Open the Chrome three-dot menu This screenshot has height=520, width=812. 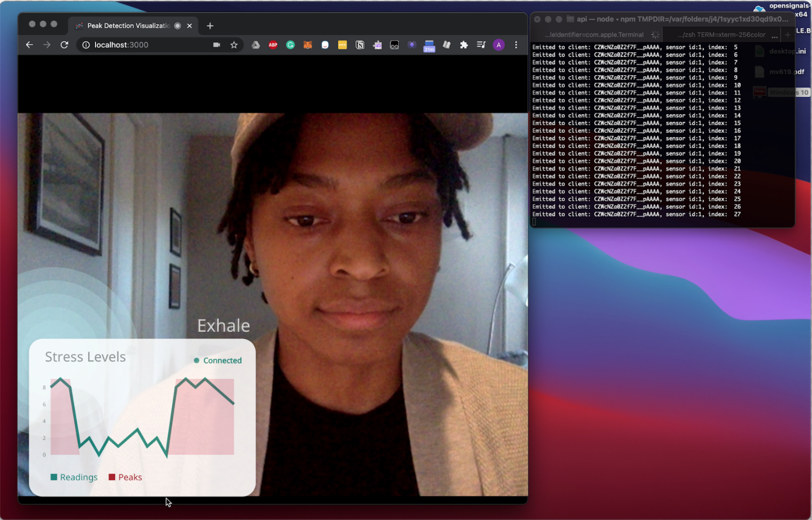[516, 45]
